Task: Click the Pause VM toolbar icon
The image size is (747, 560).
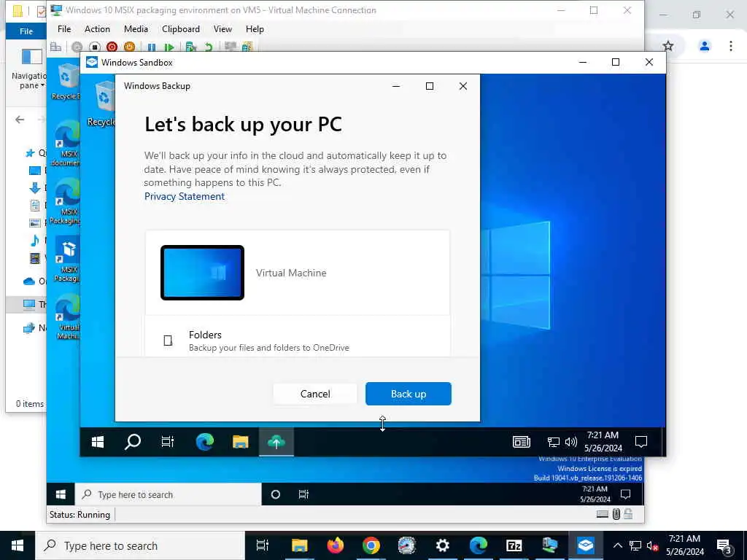Action: pos(152,47)
